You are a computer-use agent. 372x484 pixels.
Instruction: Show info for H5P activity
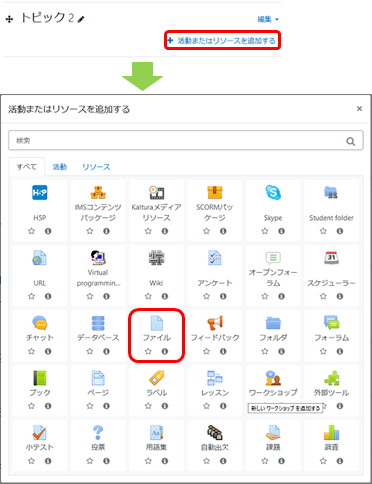click(x=48, y=231)
